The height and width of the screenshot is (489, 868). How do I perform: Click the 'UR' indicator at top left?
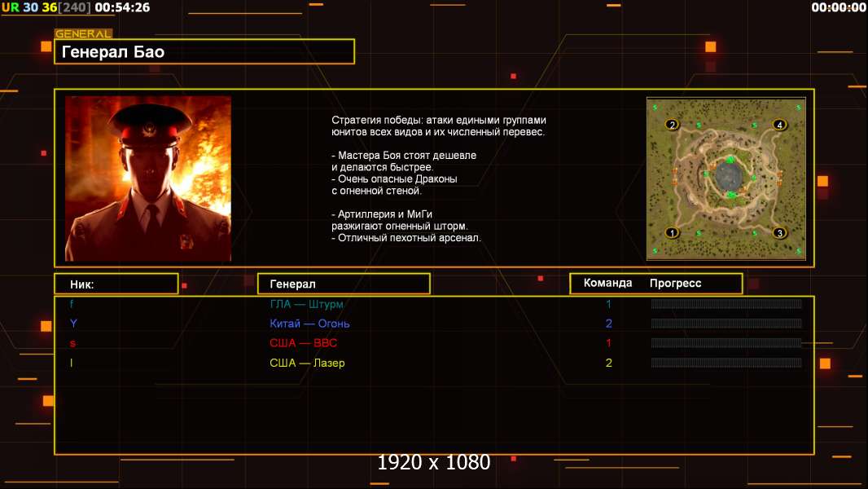(x=10, y=8)
